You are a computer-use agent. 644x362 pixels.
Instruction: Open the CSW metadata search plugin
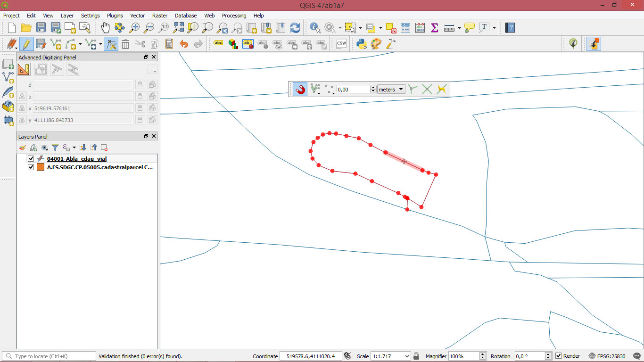pos(341,44)
